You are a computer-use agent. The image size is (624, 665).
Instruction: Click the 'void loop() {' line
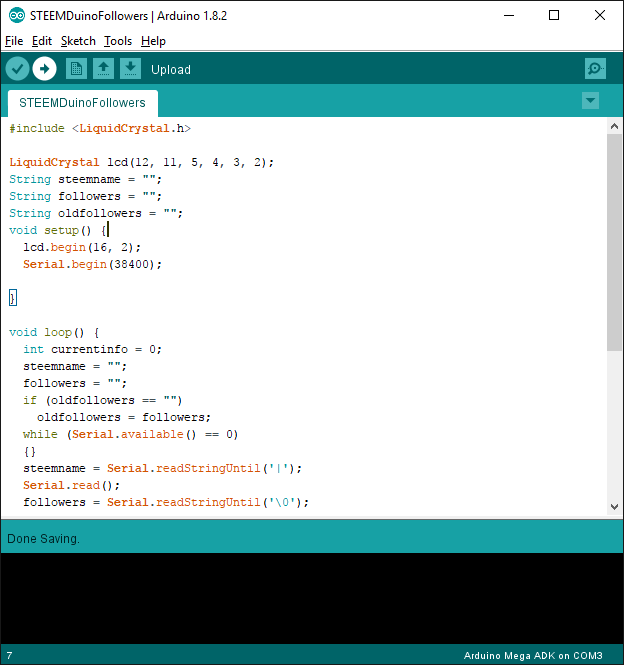pos(54,332)
